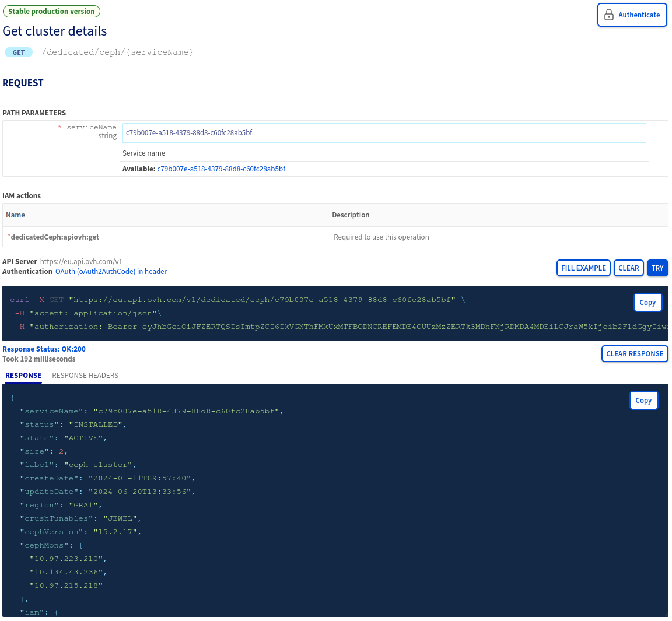The width and height of the screenshot is (672, 621).
Task: Click the CLEAR RESPONSE button
Action: click(x=635, y=353)
